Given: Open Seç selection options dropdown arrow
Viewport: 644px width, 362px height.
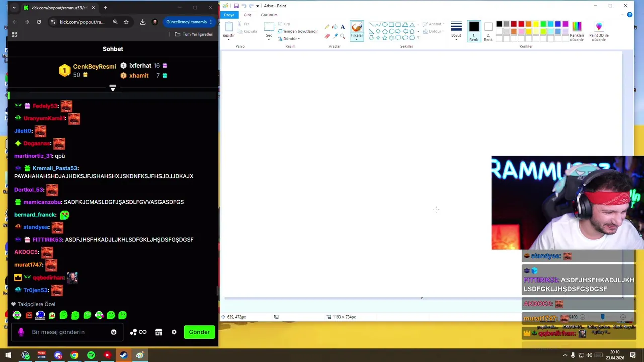Looking at the screenshot, I should point(269,39).
